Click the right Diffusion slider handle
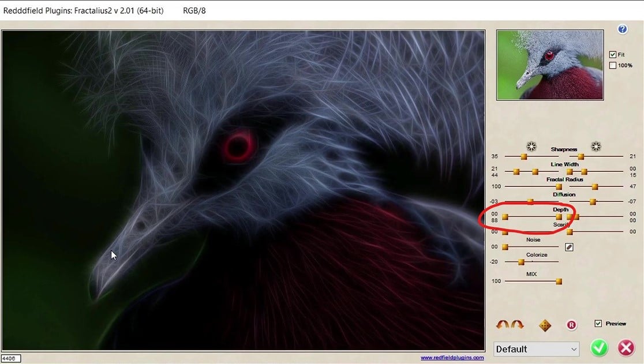The image size is (644, 364). (x=593, y=201)
